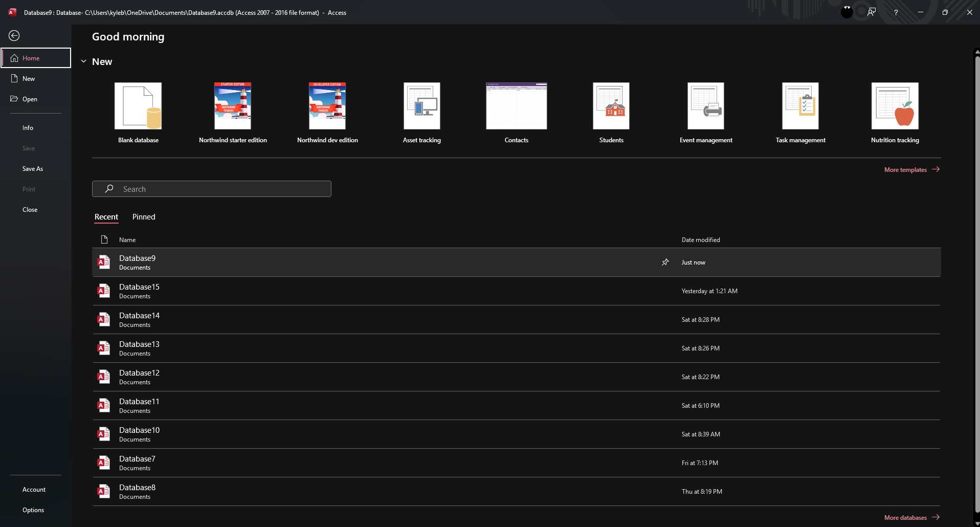Switch to the Pinned tab

point(144,217)
